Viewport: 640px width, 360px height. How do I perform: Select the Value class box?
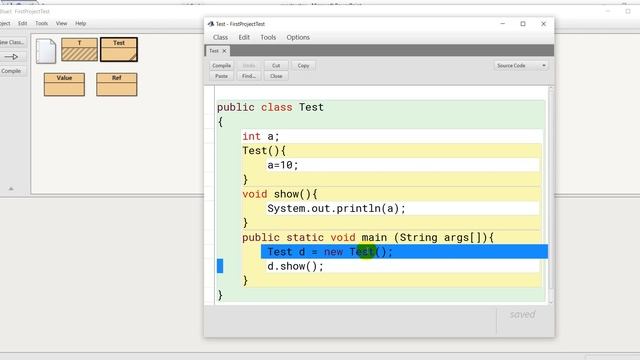(64, 84)
